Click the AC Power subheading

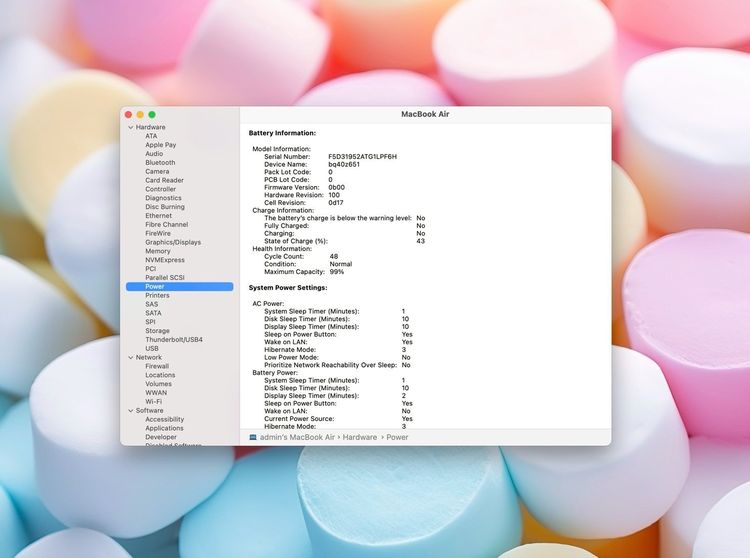pyautogui.click(x=268, y=304)
